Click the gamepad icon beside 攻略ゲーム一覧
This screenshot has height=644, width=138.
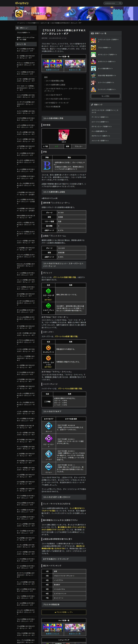click(92, 33)
